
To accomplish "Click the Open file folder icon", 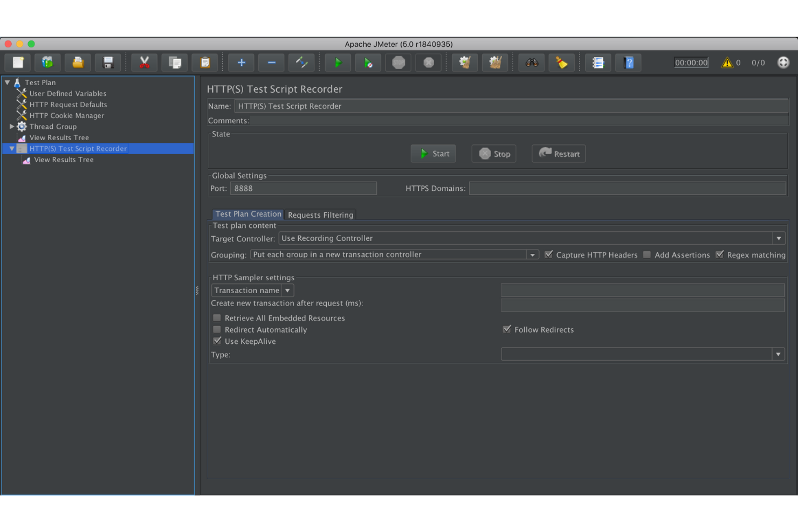I will tap(78, 63).
